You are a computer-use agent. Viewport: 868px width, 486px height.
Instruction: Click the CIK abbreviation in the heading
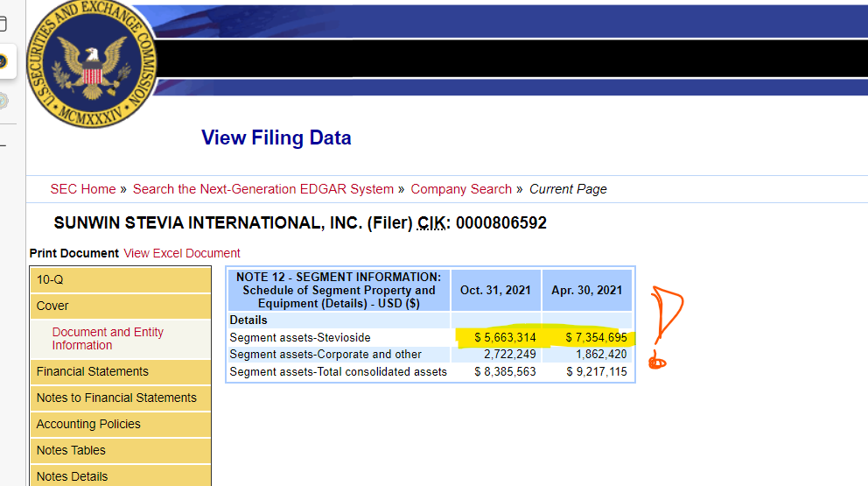pyautogui.click(x=431, y=222)
